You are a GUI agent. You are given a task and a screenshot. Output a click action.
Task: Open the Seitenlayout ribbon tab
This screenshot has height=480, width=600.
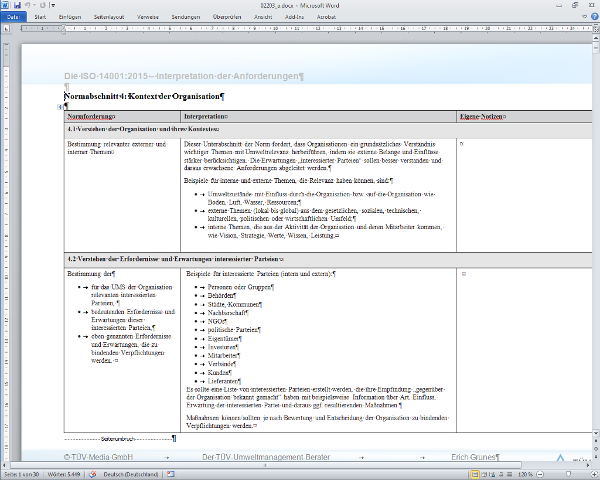tap(111, 17)
